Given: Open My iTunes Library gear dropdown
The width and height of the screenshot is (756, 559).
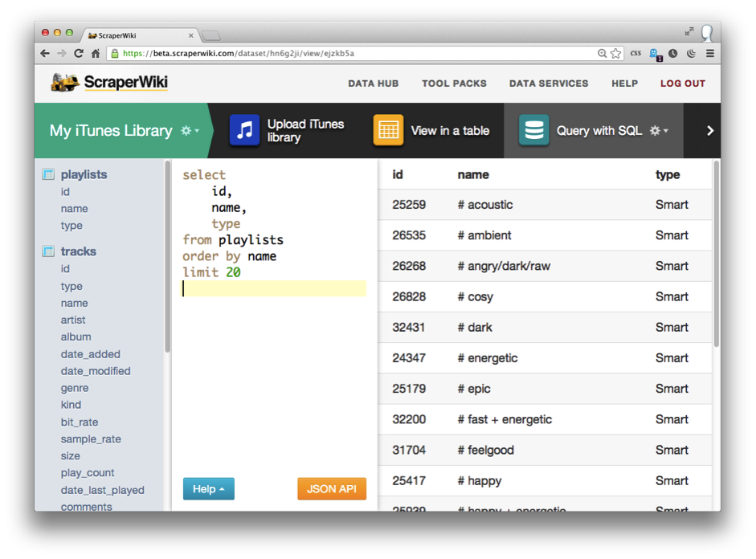Looking at the screenshot, I should click(x=190, y=131).
